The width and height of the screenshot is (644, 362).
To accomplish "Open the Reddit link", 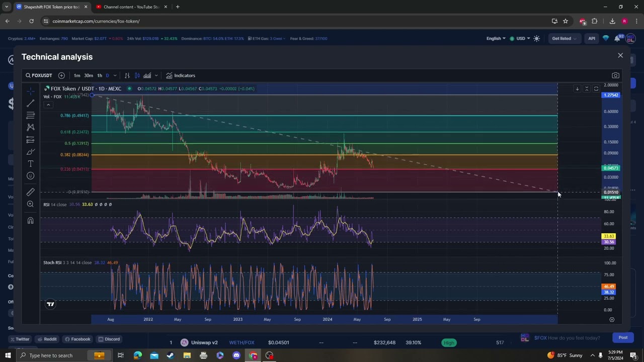I will 47,339.
